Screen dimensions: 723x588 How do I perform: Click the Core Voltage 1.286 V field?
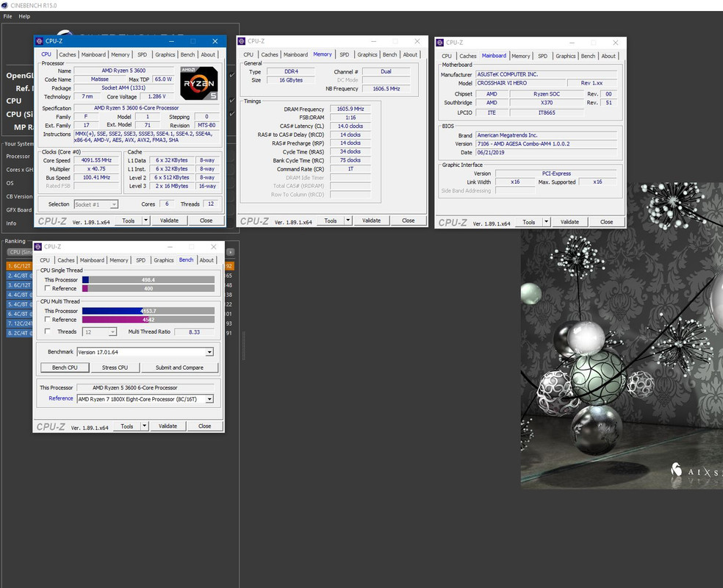(x=157, y=96)
